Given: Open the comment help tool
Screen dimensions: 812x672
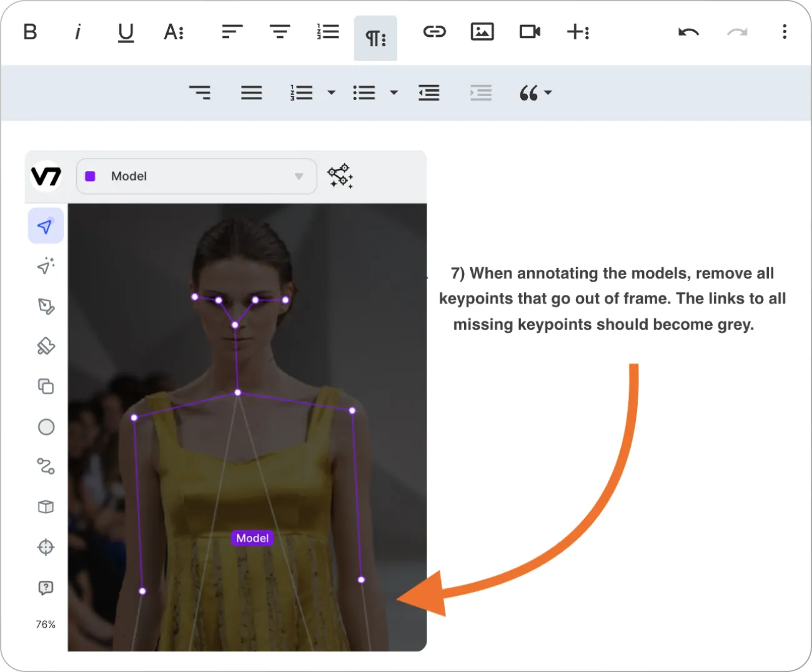Looking at the screenshot, I should click(46, 588).
